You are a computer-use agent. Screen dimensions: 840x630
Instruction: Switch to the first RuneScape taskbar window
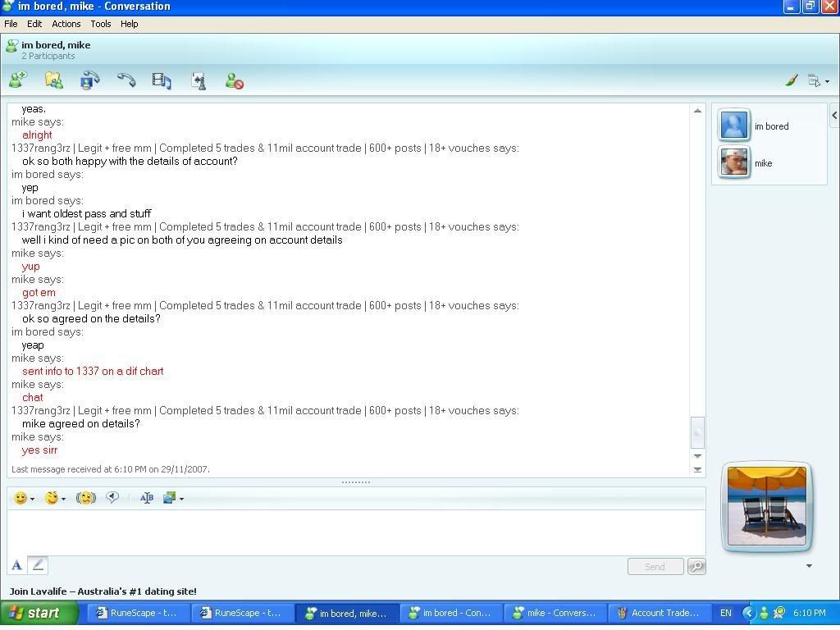[137, 614]
